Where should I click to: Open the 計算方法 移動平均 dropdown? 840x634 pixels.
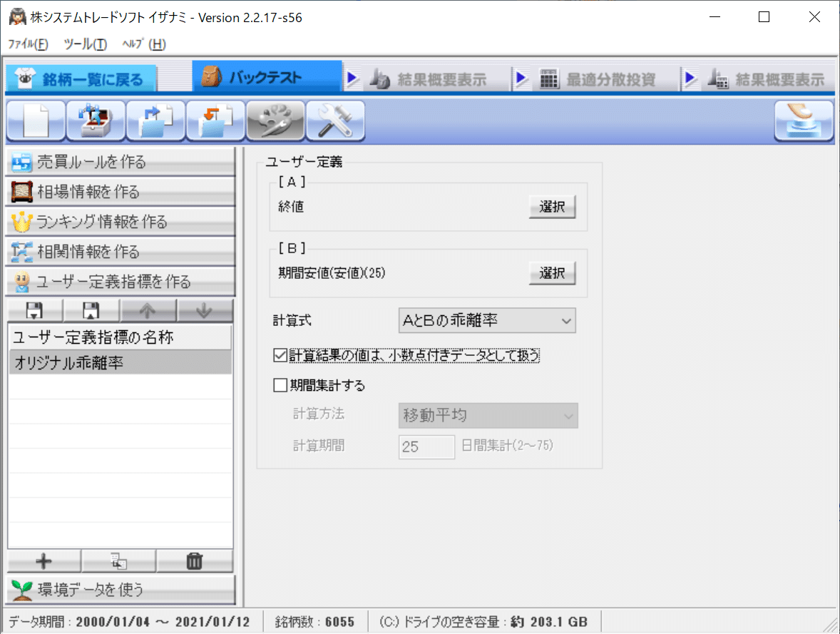tap(488, 415)
